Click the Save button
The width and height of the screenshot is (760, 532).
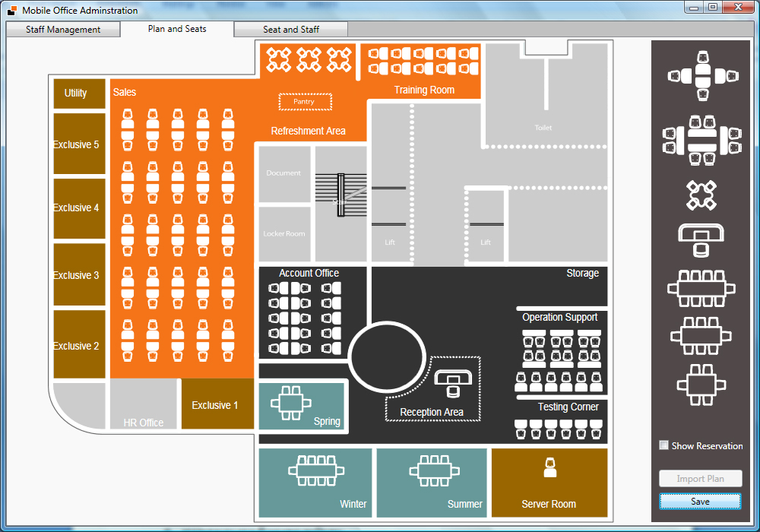point(700,502)
